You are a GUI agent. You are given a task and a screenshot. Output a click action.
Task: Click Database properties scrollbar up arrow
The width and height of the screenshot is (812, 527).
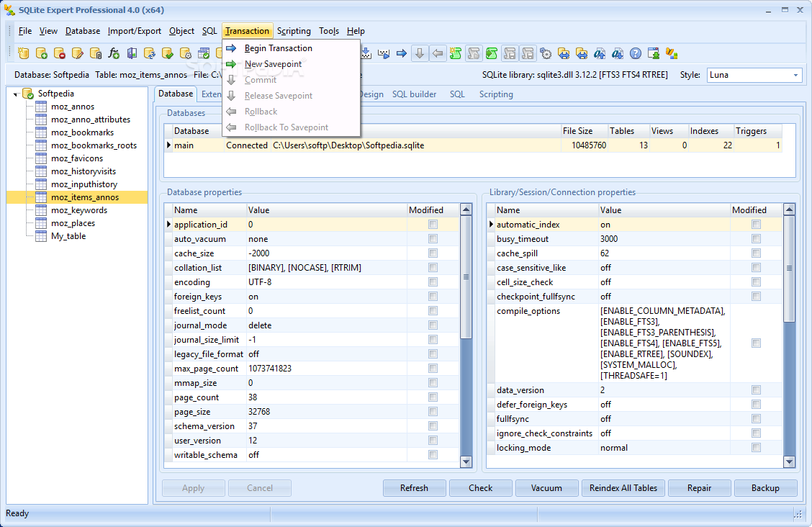(x=466, y=210)
